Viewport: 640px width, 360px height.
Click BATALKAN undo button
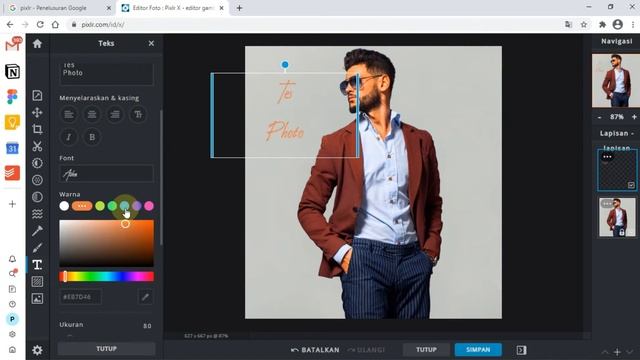315,350
